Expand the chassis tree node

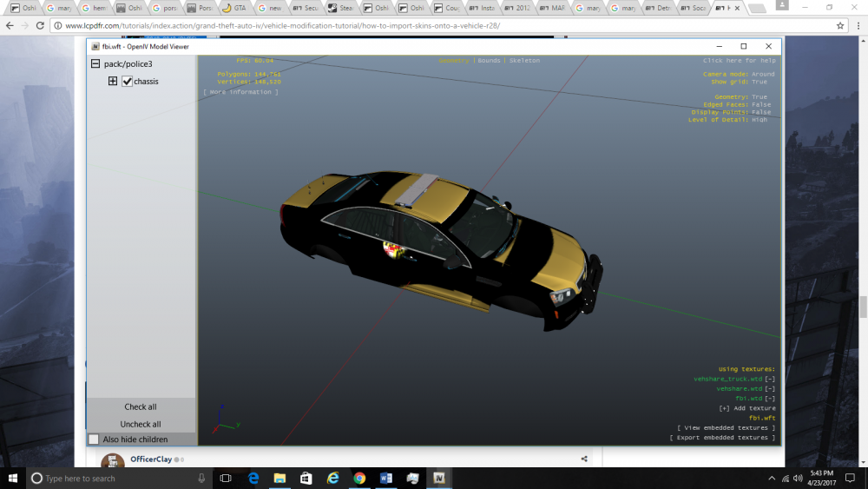[x=112, y=82]
